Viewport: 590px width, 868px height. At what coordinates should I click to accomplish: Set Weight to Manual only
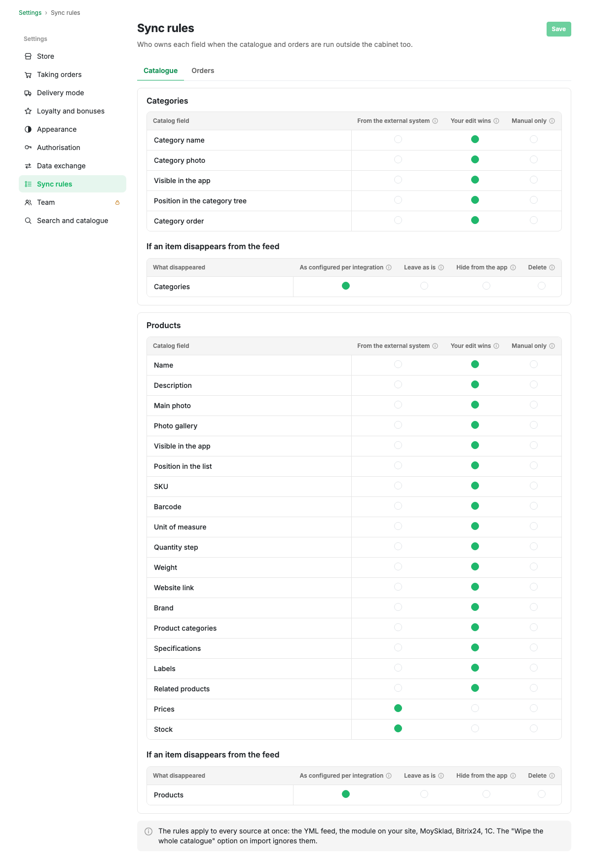pyautogui.click(x=534, y=566)
